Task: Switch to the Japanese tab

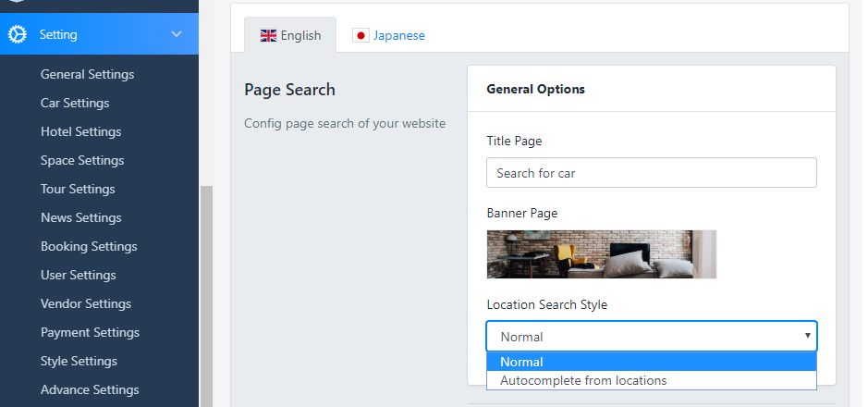Action: [x=389, y=36]
